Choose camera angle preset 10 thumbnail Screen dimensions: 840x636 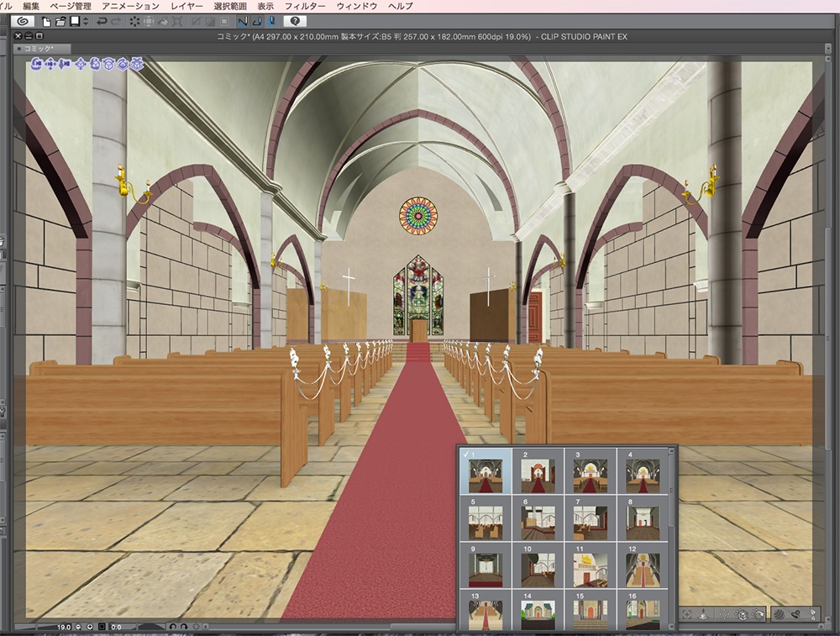point(538,565)
